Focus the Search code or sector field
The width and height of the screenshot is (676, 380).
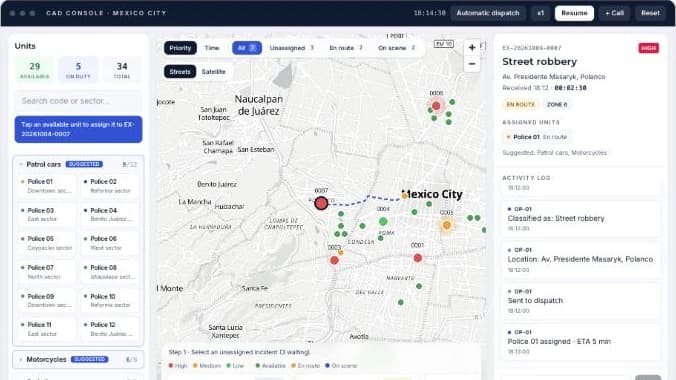point(78,101)
